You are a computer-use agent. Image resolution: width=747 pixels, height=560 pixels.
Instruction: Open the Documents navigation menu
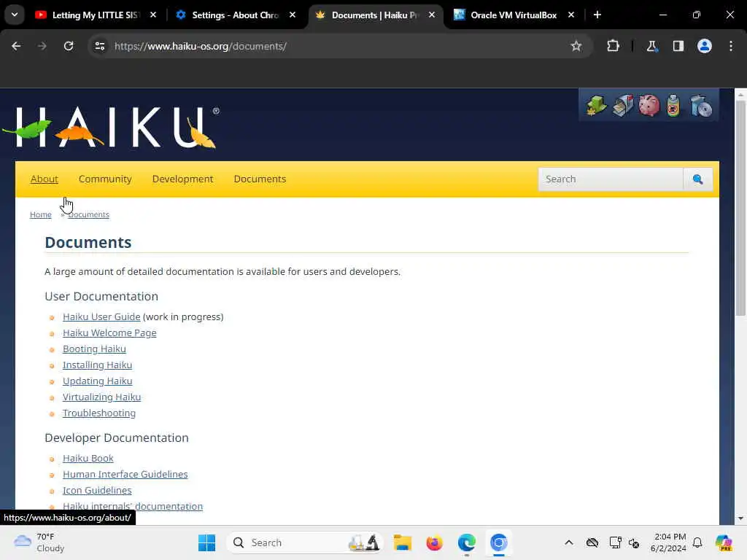click(x=260, y=179)
